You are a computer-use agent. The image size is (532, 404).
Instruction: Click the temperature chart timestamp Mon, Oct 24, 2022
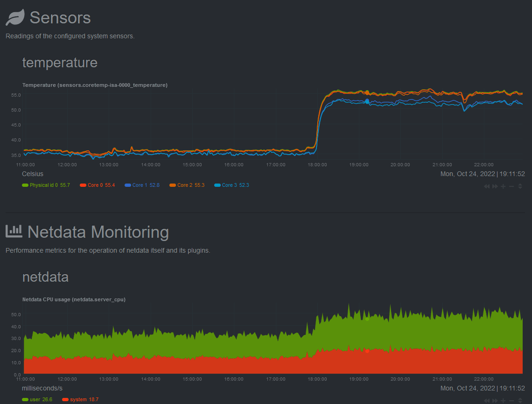coord(468,174)
